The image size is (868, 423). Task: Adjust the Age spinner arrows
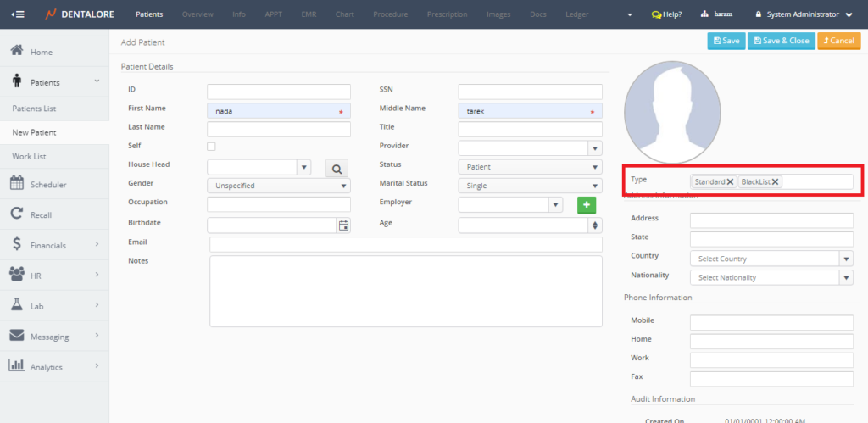point(595,225)
